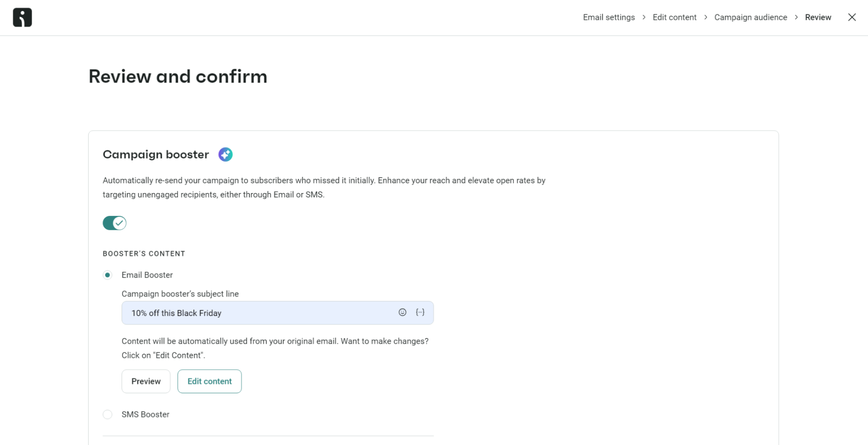Click the chevron after Edit content

point(706,17)
